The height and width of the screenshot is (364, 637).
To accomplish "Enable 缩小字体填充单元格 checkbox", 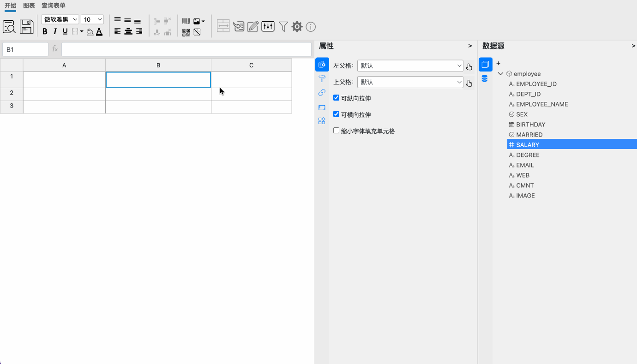I will 336,131.
